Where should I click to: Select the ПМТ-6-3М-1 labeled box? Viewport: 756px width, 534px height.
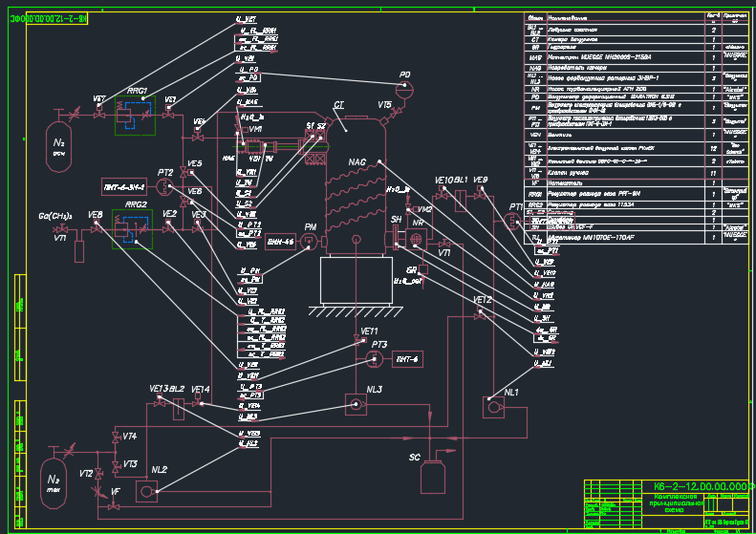(x=124, y=187)
